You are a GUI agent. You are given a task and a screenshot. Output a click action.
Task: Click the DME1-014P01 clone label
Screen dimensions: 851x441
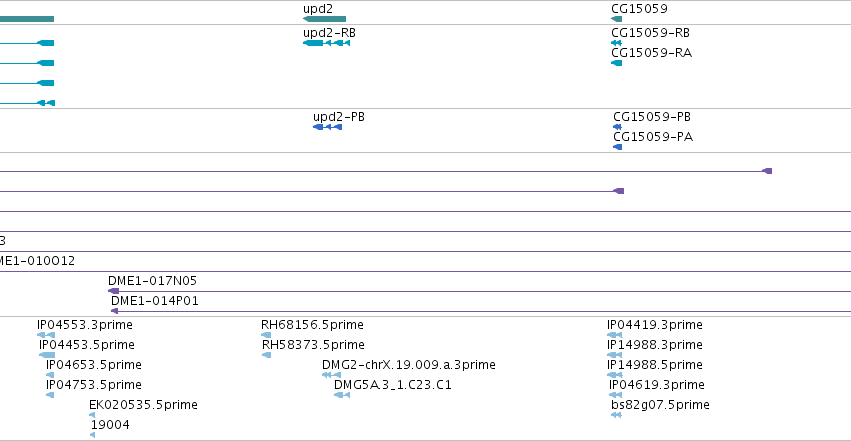[x=155, y=301]
